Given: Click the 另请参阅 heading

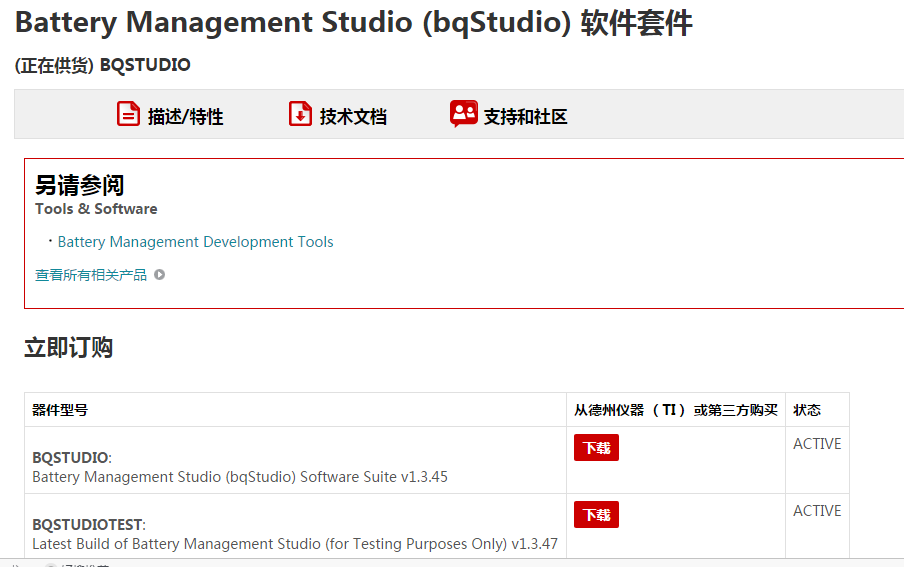Looking at the screenshot, I should [x=80, y=185].
